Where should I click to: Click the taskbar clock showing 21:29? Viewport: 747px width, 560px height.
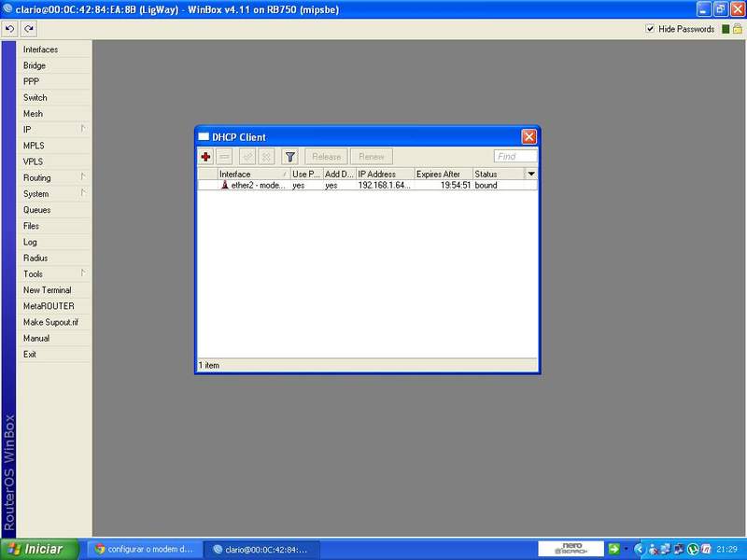(x=727, y=549)
